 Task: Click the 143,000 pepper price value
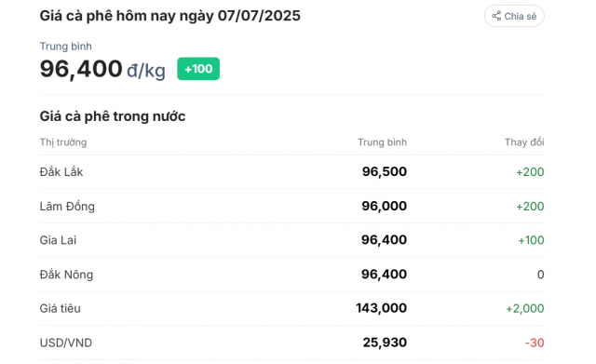click(x=381, y=308)
